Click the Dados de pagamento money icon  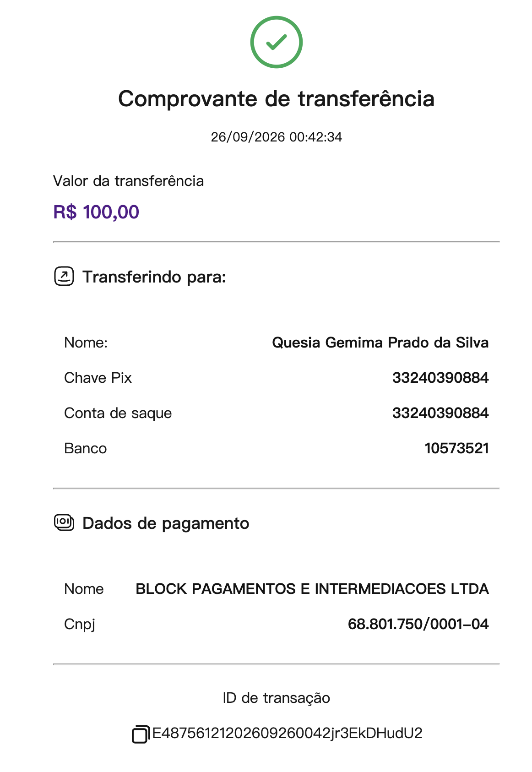coord(64,522)
